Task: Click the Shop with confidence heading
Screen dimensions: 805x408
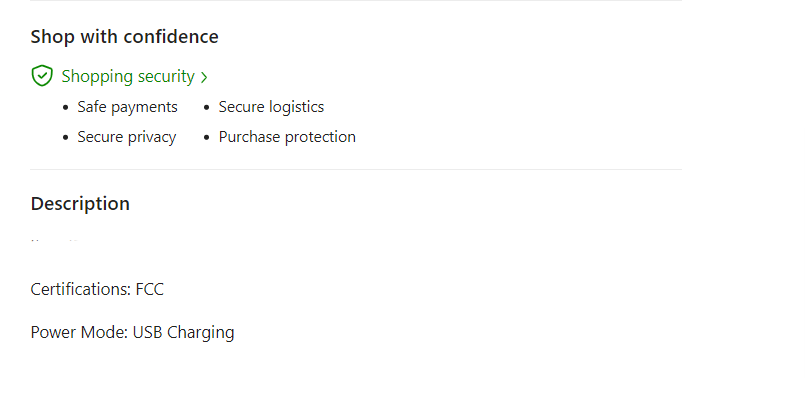Action: [124, 37]
